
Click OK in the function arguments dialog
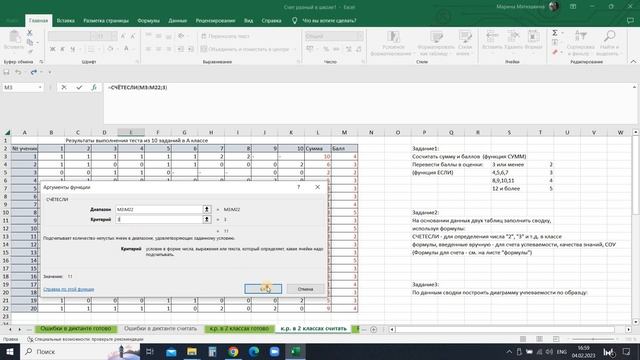pos(263,289)
